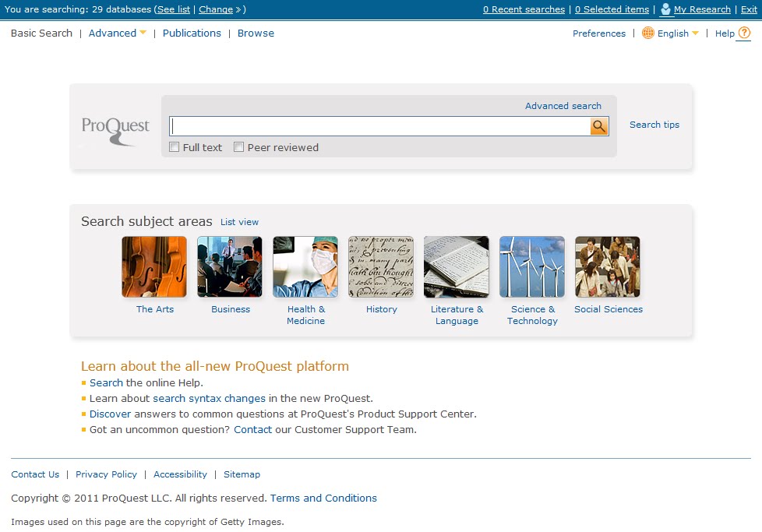This screenshot has width=762, height=532.
Task: Click the globe language icon
Action: tap(647, 33)
